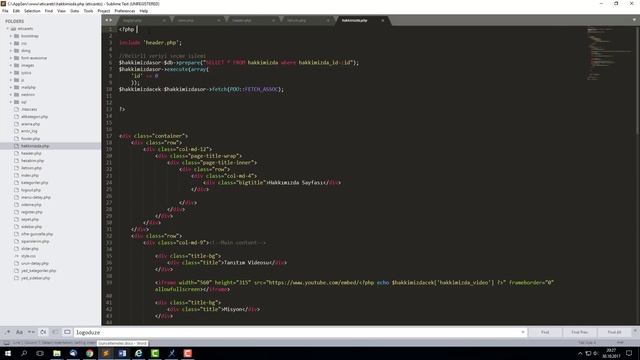Toggle whole word match option
The height and width of the screenshot is (360, 640).
[x=31, y=332]
